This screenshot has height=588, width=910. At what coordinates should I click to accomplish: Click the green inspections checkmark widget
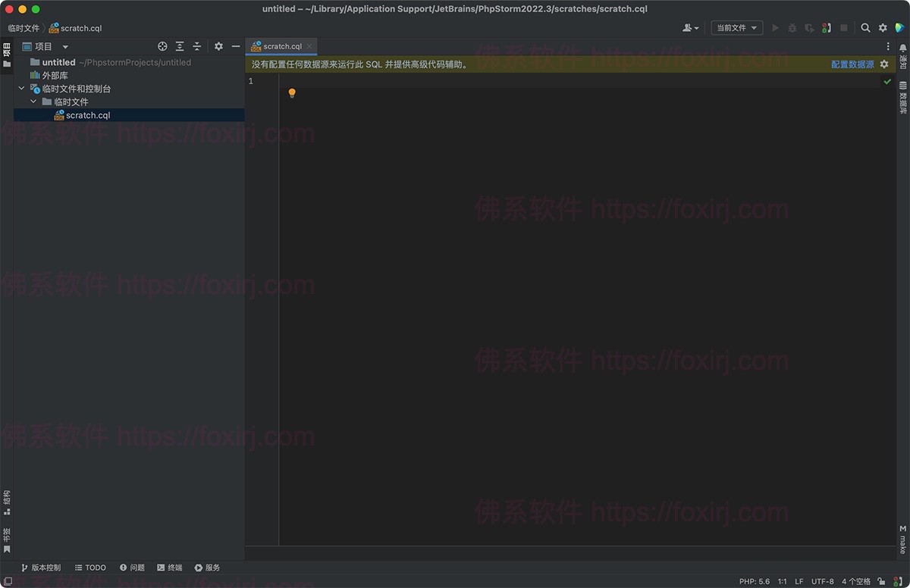click(x=887, y=81)
